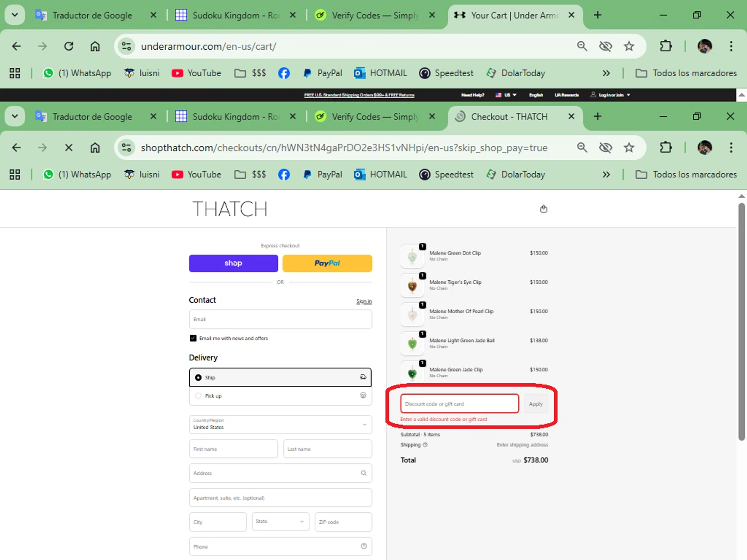The height and width of the screenshot is (560, 747).
Task: Stop loading the THATCH checkout page
Action: 69,148
